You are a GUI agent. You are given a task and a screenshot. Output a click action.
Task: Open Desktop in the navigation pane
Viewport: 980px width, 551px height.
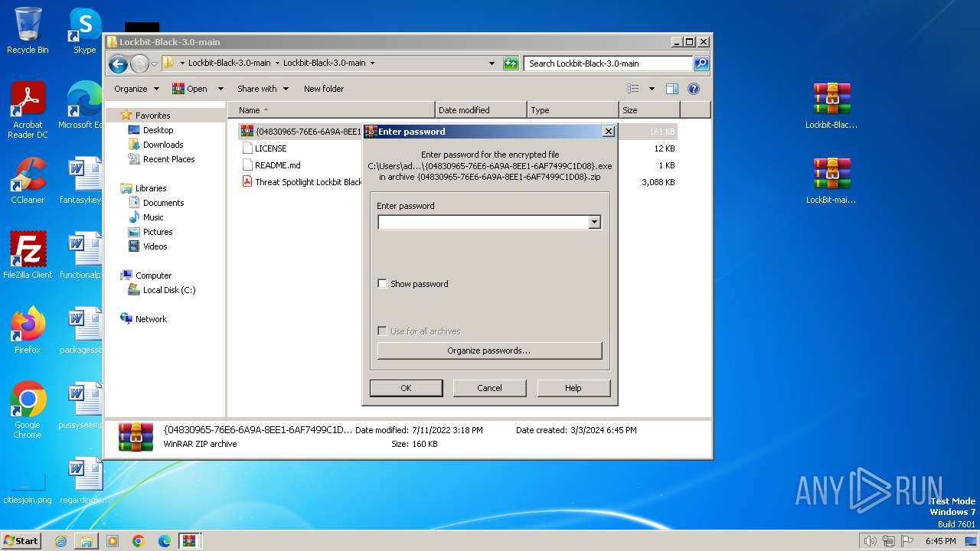tap(158, 130)
